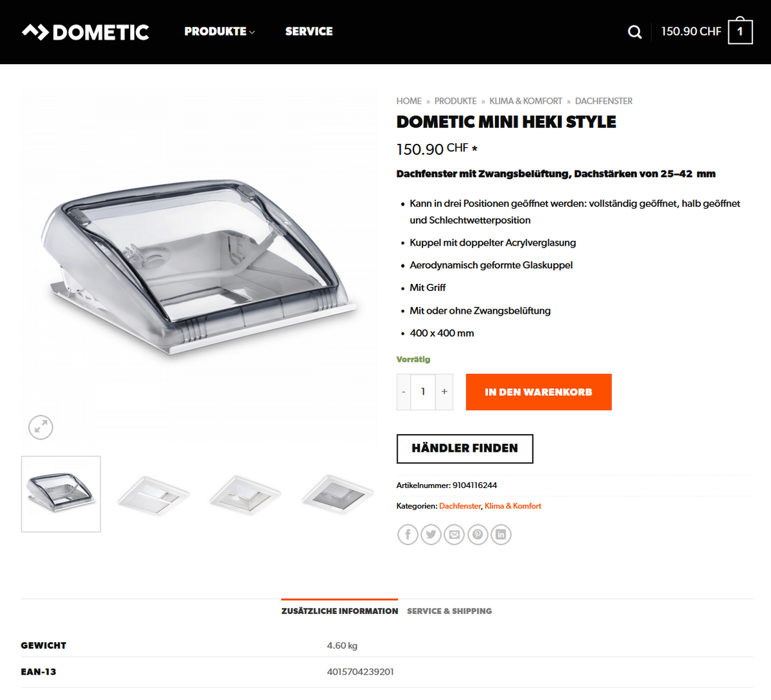Open the shopping cart bag icon
Image resolution: width=771 pixels, height=700 pixels.
[x=740, y=31]
